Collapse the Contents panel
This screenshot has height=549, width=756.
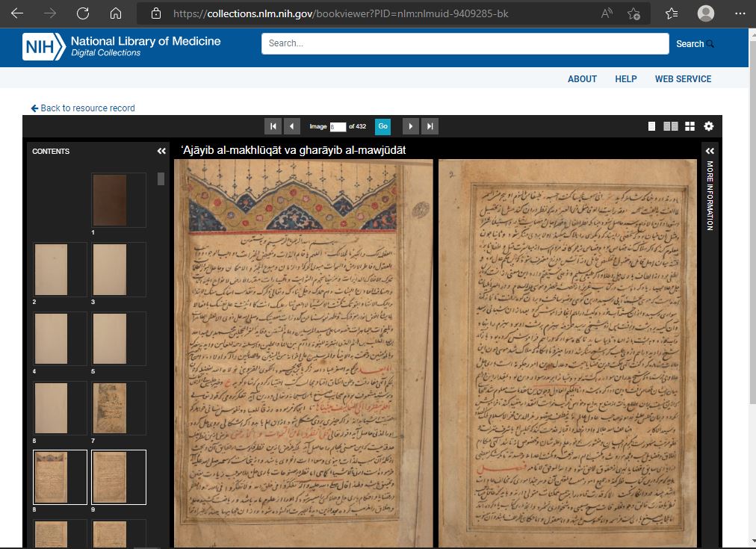(161, 151)
